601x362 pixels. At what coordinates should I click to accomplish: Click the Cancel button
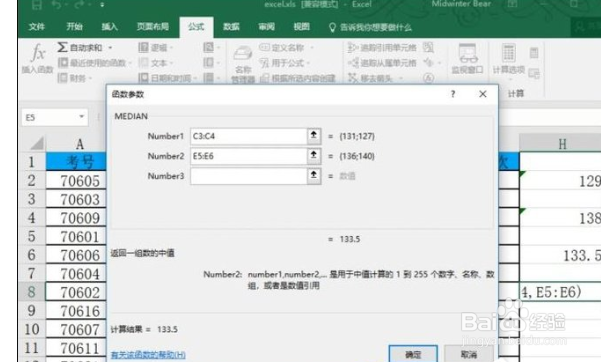click(468, 354)
